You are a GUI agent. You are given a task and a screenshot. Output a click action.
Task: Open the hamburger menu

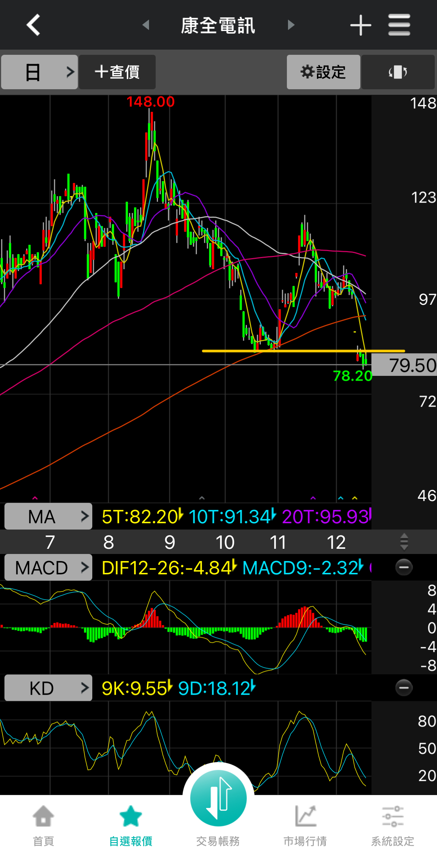click(399, 25)
